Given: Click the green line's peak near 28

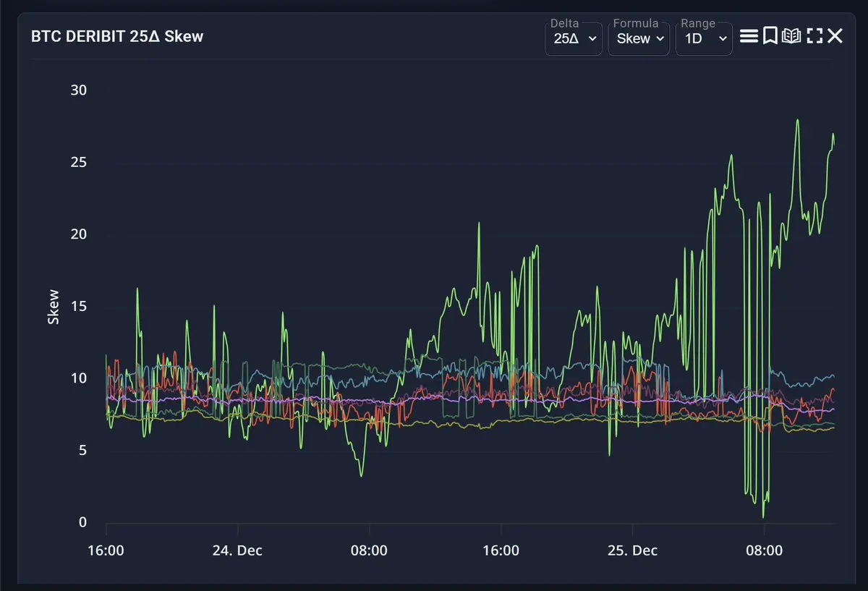Looking at the screenshot, I should 797,120.
